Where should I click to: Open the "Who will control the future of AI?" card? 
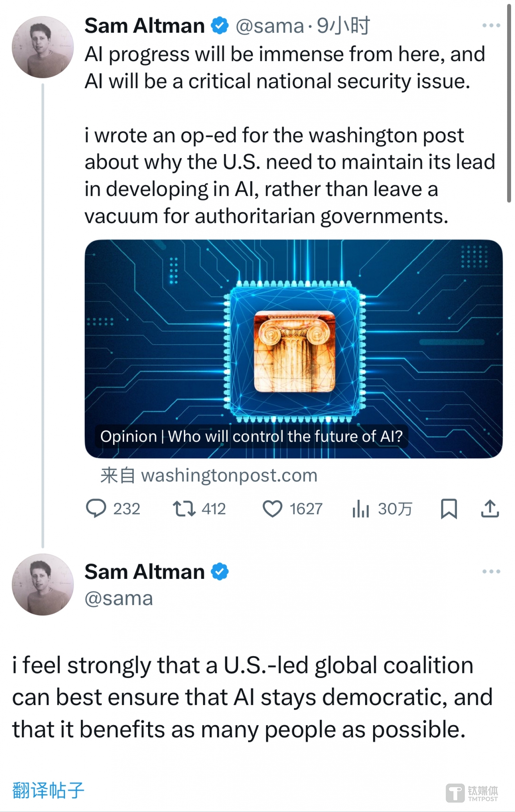293,349
